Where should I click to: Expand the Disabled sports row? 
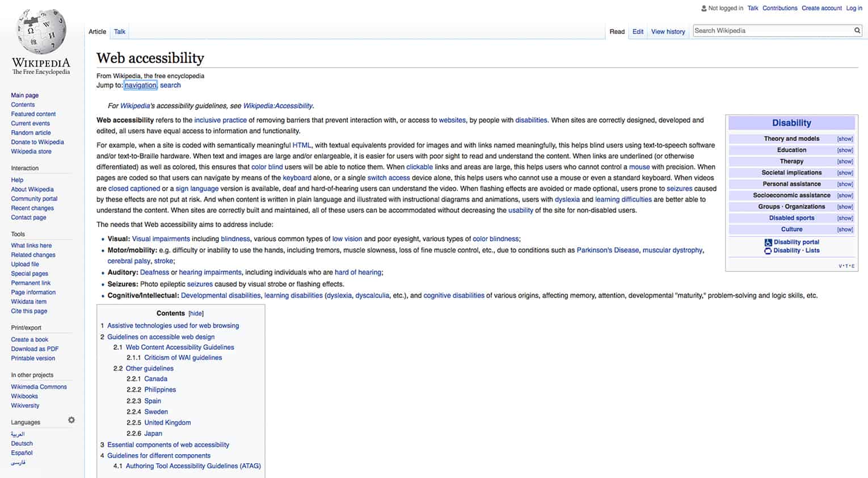coord(845,219)
